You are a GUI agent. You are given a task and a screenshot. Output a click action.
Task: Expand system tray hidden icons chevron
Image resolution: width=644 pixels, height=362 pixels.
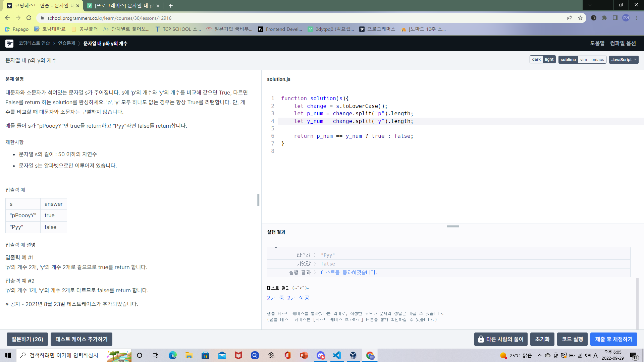click(539, 355)
